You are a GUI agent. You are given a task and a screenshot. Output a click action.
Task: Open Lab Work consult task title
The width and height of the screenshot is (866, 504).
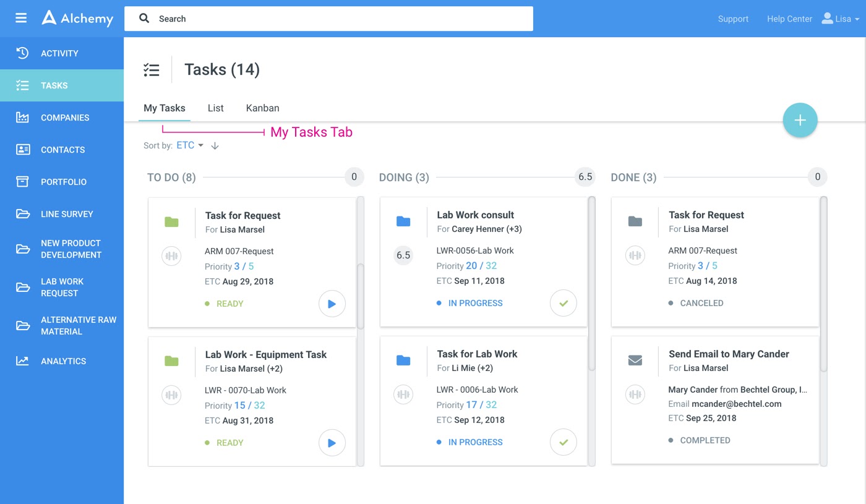(x=476, y=215)
